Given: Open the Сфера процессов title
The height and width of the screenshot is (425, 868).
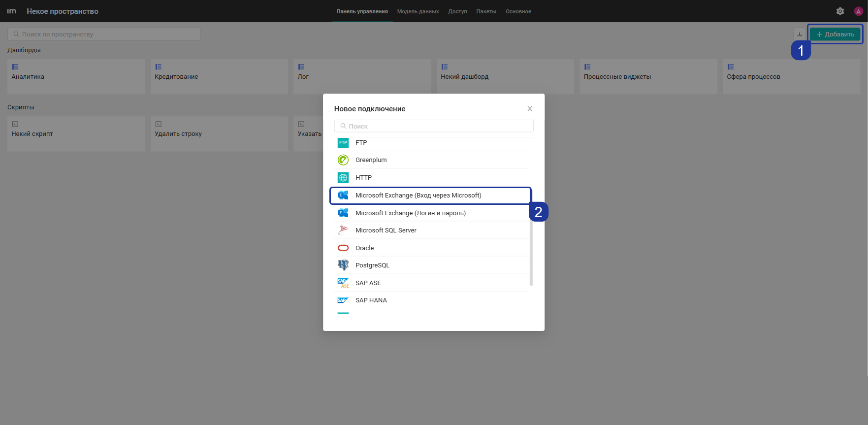Looking at the screenshot, I should (753, 77).
